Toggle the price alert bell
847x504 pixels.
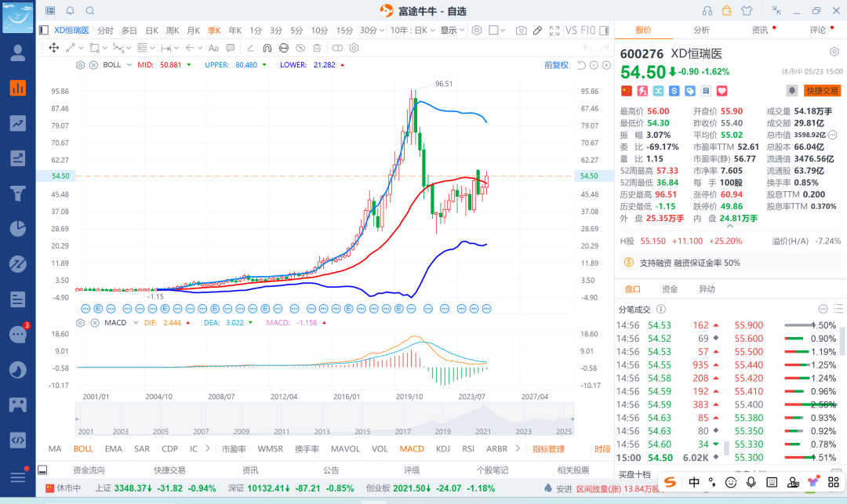791,91
